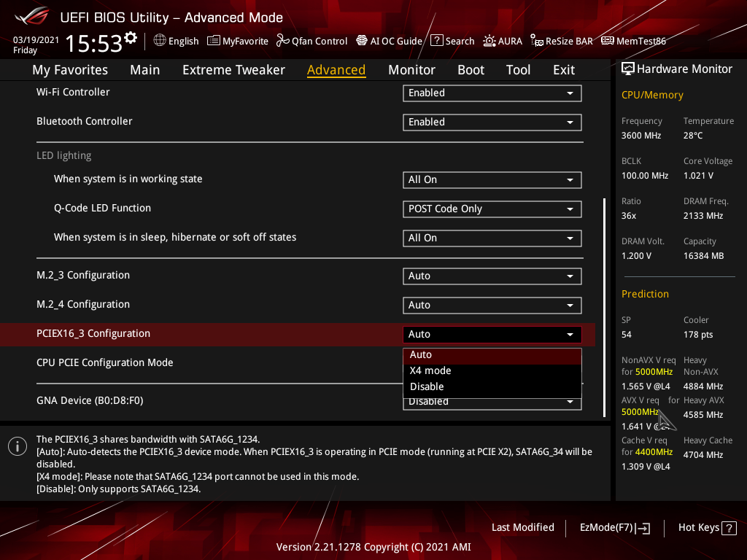This screenshot has height=560, width=747.
Task: Click the 1.021 V core voltage value
Action: coord(698,176)
